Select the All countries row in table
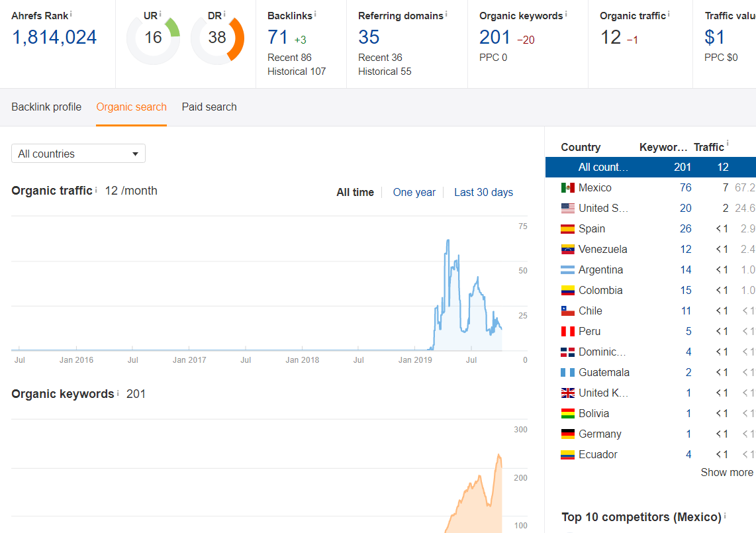Image resolution: width=756 pixels, height=533 pixels. click(x=650, y=167)
